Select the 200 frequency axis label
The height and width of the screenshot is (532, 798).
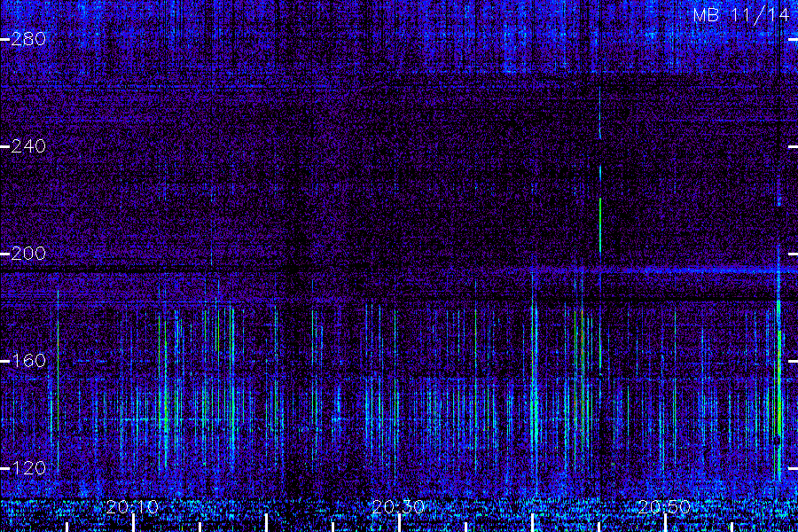[x=28, y=254]
